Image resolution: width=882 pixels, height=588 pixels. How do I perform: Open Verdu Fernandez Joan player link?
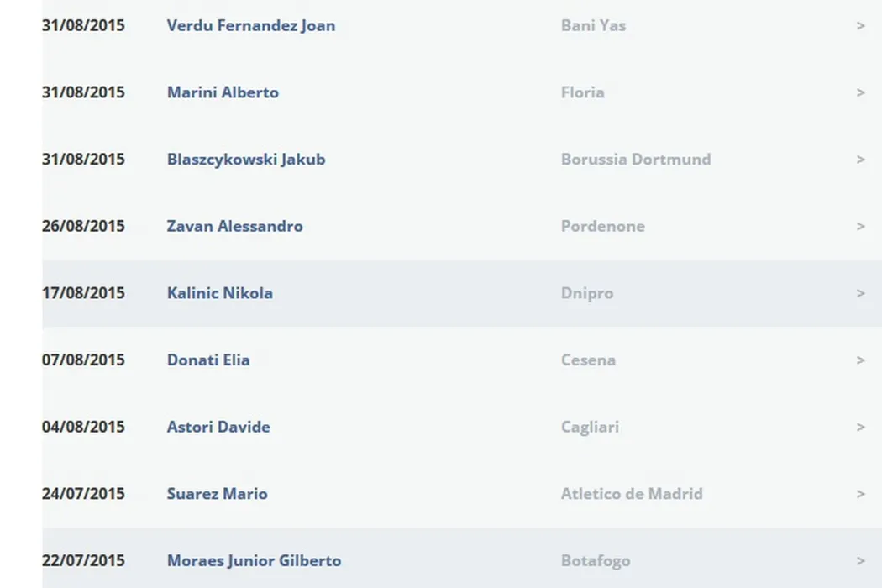[x=250, y=25]
